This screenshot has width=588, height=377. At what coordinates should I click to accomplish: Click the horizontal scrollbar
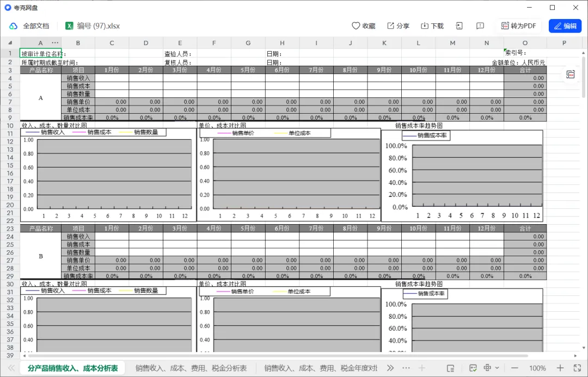(x=278, y=356)
